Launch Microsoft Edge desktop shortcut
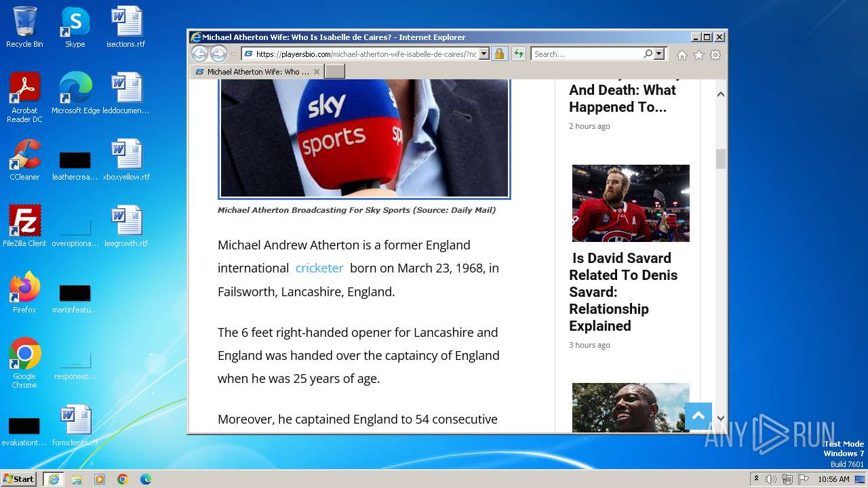The width and height of the screenshot is (868, 488). pos(75,94)
